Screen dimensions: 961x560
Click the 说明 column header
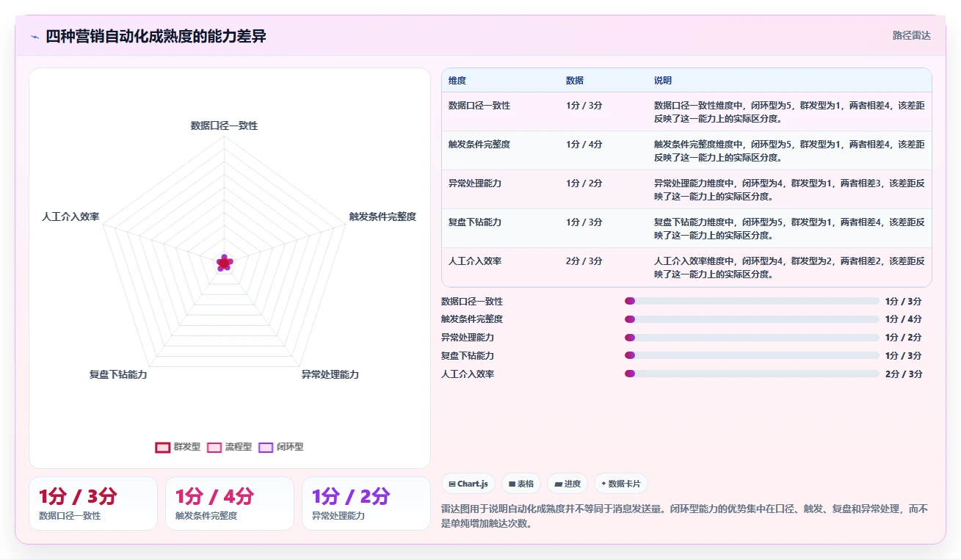click(663, 81)
